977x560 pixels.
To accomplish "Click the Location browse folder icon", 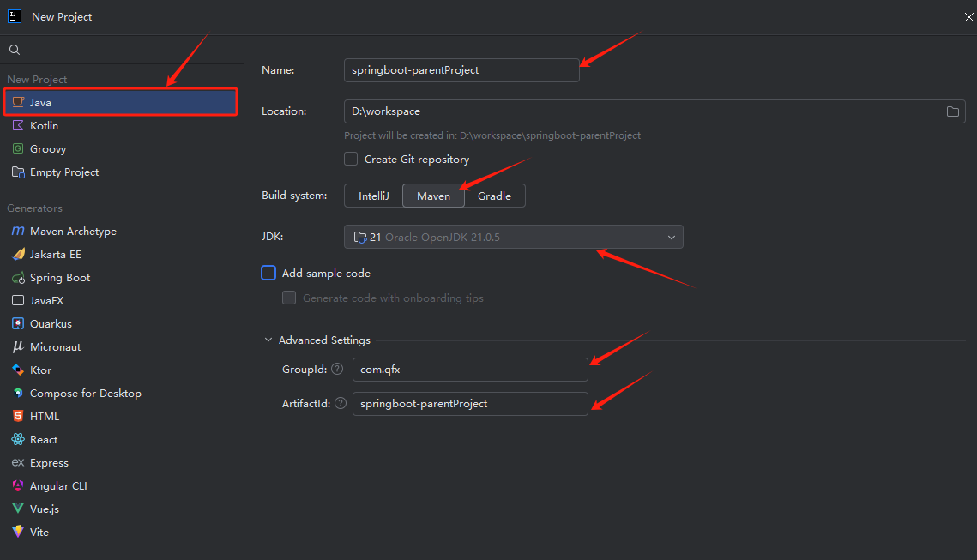I will pyautogui.click(x=953, y=111).
